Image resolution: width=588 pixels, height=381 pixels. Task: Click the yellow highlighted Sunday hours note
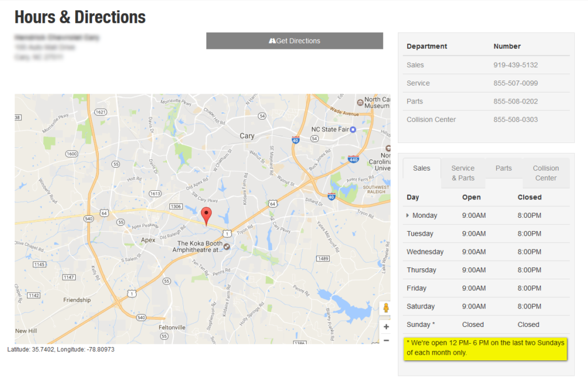point(485,348)
